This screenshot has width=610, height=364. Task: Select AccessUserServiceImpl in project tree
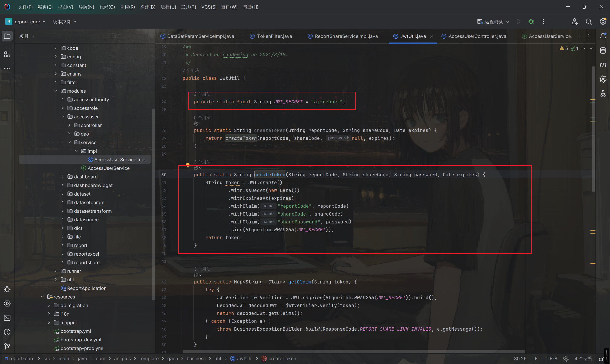click(85, 160)
